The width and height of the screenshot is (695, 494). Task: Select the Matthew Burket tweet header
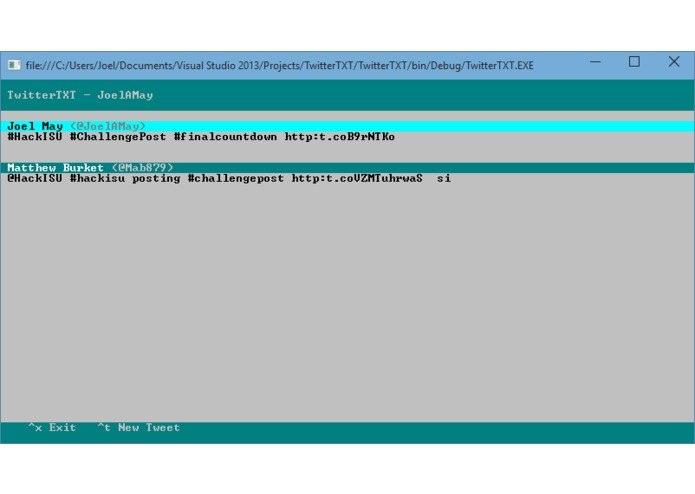(348, 167)
